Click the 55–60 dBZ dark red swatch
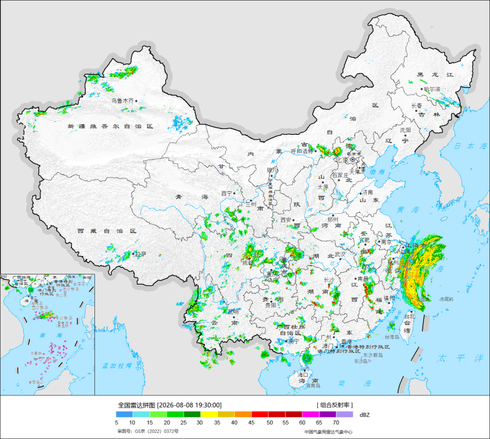This screenshot has width=490, height=439. [x=294, y=414]
